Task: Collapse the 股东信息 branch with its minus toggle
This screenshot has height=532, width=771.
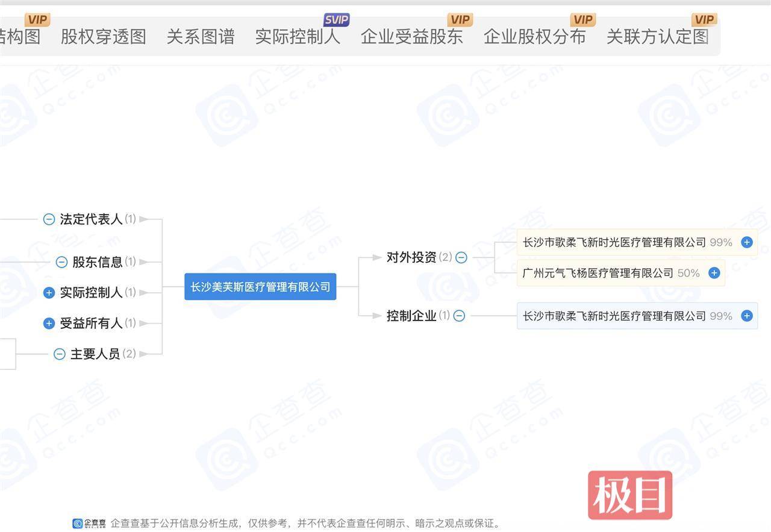Action: (x=60, y=261)
